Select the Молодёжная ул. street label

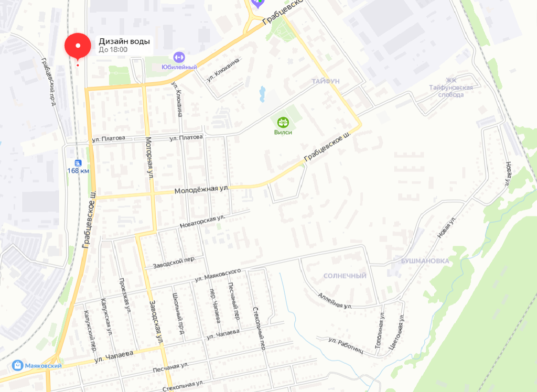point(202,189)
